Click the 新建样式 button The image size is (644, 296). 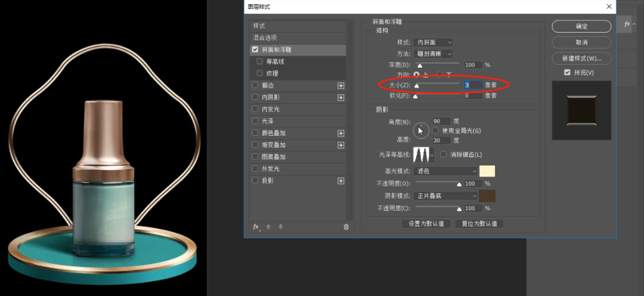tap(581, 58)
